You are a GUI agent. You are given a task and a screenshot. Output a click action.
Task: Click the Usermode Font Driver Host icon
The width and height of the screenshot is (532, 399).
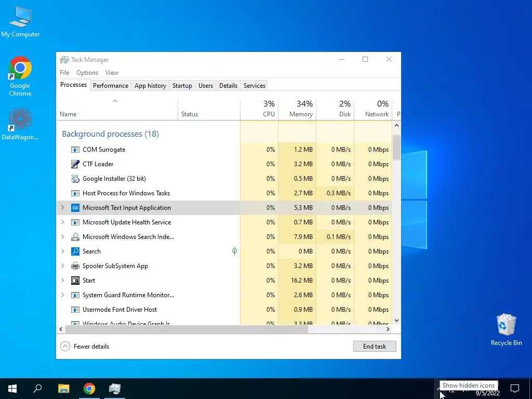click(x=75, y=310)
